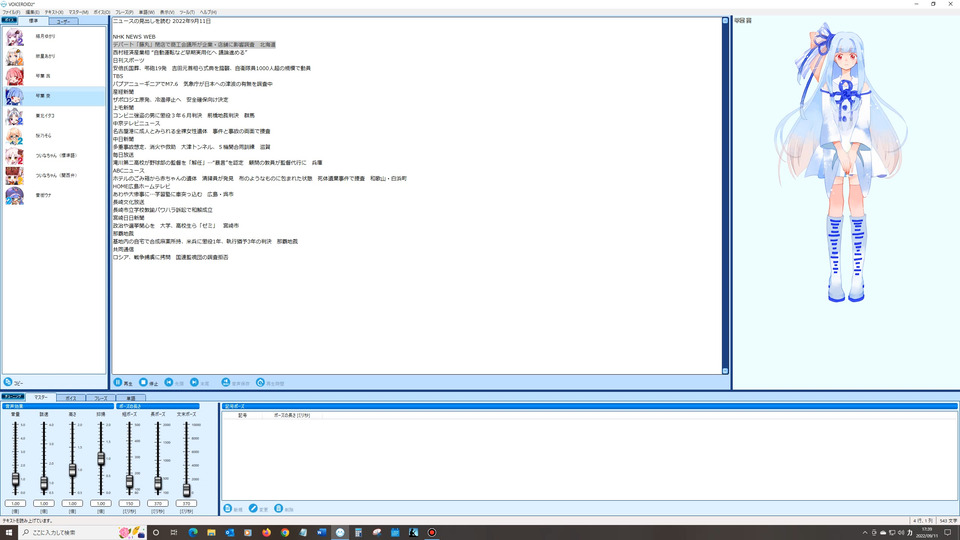Switch to the フレーズ tuning tab
This screenshot has height=540, width=960.
[100, 398]
